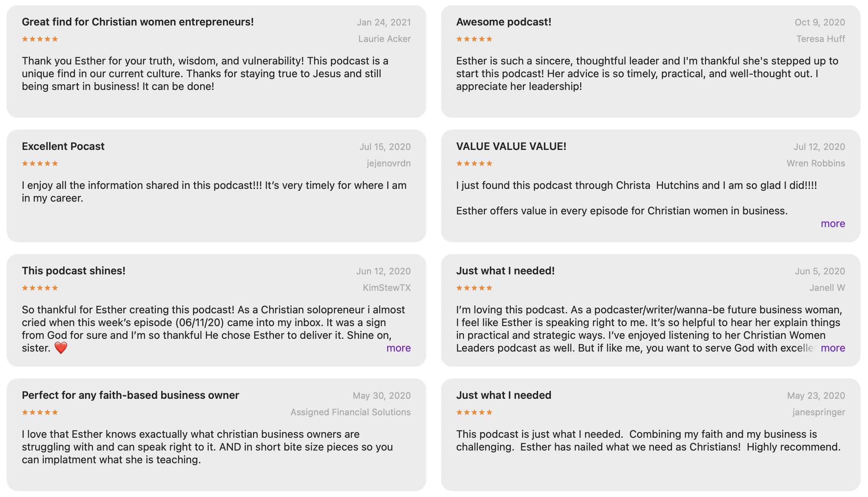This screenshot has width=868, height=497.
Task: Click the stars on Wren Robbins' review
Action: [x=474, y=163]
